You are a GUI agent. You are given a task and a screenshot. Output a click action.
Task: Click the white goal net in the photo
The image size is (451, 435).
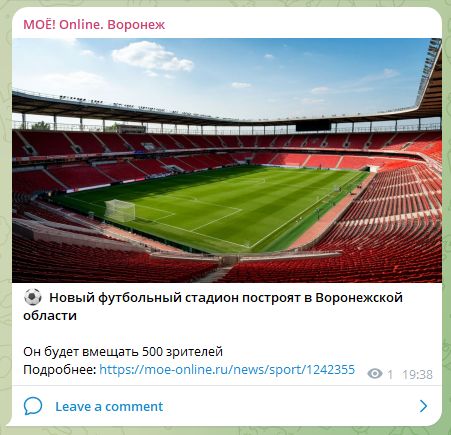(120, 210)
